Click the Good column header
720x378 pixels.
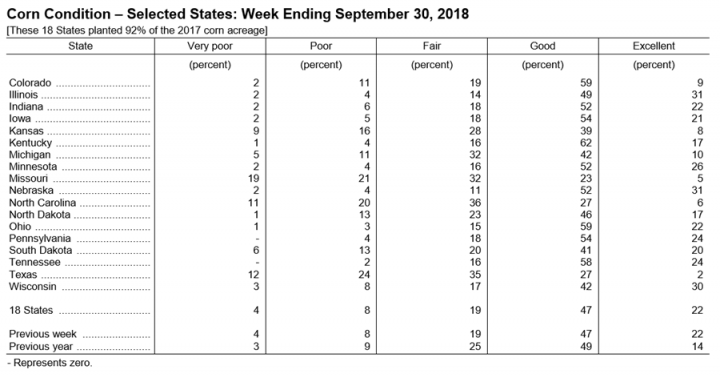click(x=543, y=46)
